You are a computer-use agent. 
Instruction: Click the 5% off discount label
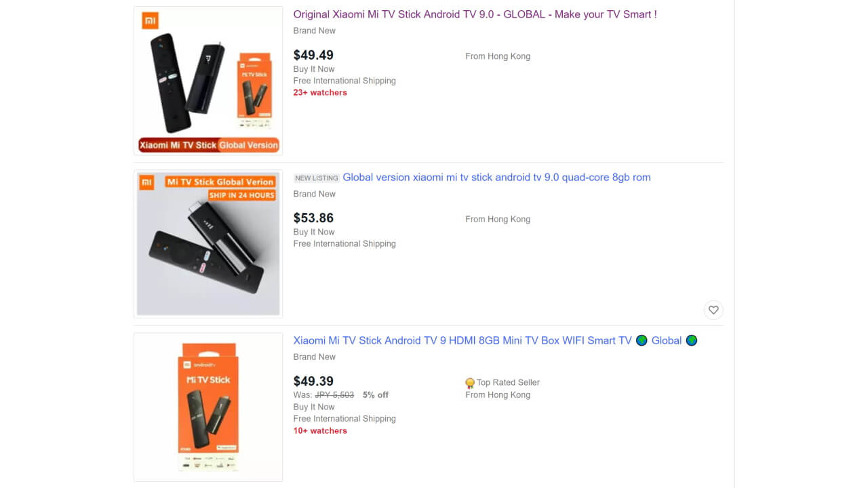[x=376, y=394]
